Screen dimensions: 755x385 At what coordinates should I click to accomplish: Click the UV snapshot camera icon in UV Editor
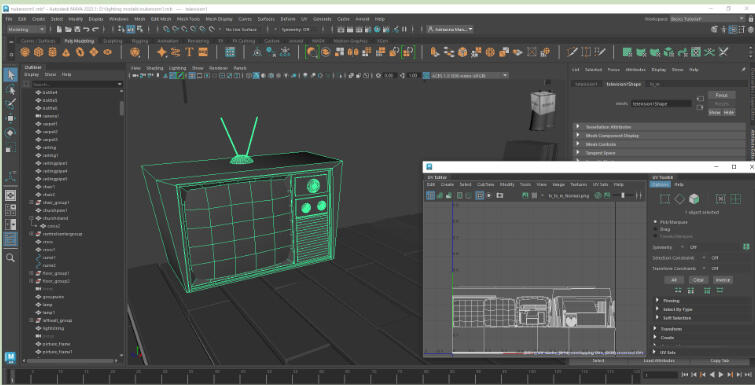499,195
